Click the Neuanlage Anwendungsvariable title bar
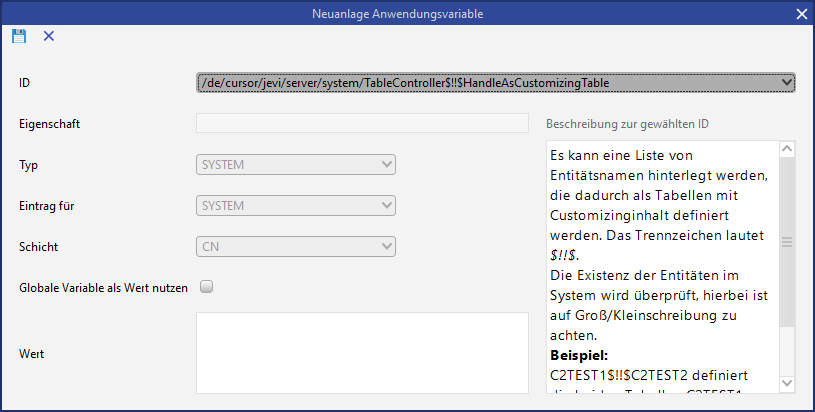Screen dimensions: 815x412 (x=405, y=14)
